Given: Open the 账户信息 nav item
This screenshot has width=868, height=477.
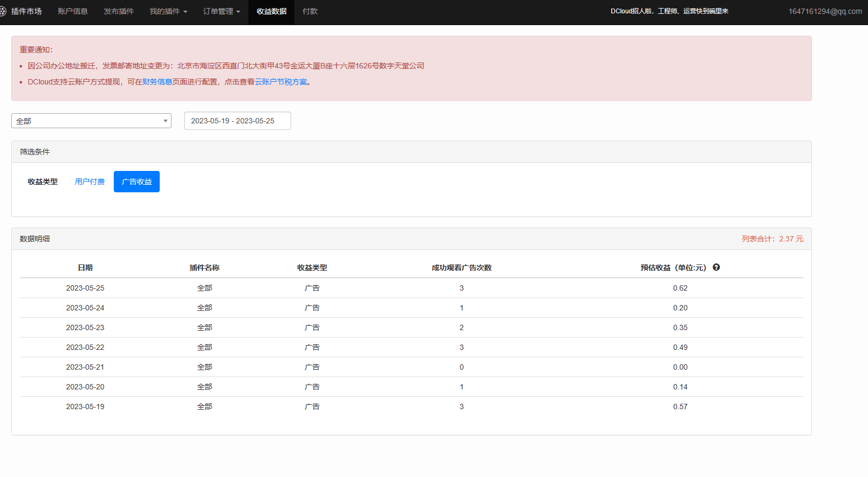Looking at the screenshot, I should click(x=73, y=11).
